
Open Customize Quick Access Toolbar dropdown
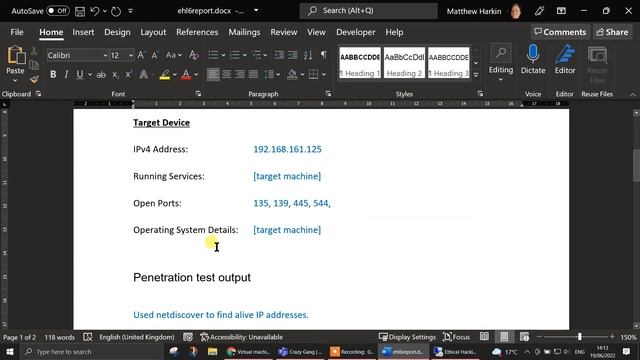tap(131, 11)
